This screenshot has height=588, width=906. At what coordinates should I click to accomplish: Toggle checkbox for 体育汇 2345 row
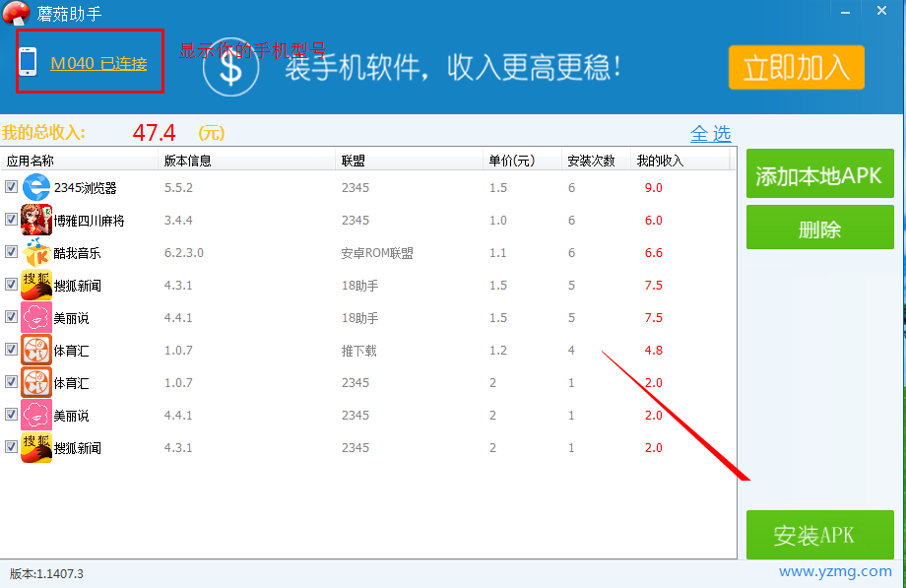[x=11, y=381]
